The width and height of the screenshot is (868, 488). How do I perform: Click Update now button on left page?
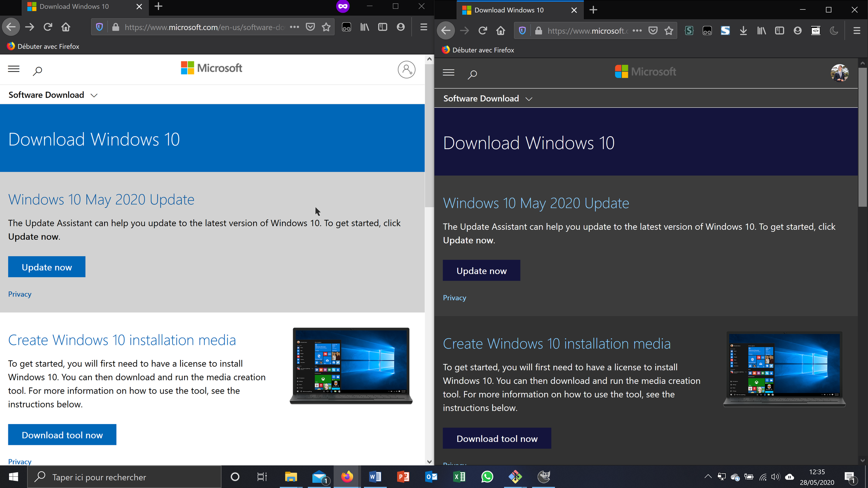tap(47, 267)
